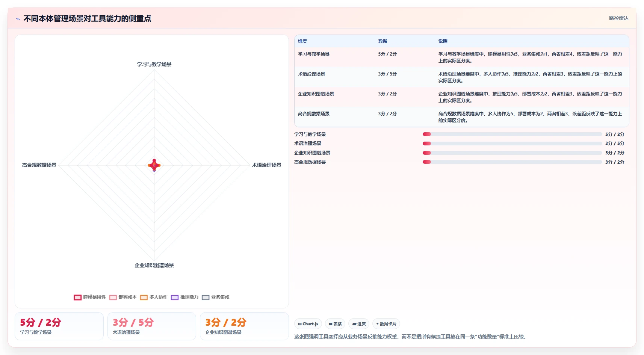Click table data value 3分 / 5分
The width and height of the screenshot is (644, 355).
point(387,74)
